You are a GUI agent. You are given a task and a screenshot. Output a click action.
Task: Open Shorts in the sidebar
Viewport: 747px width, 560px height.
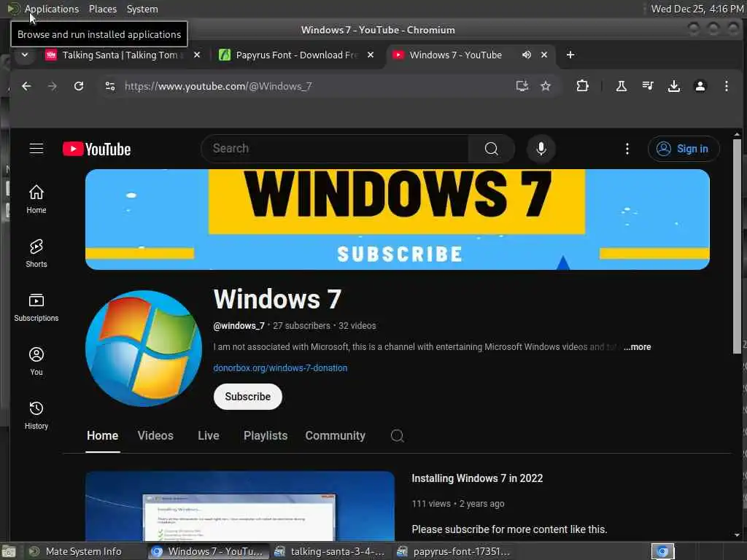[x=36, y=253]
